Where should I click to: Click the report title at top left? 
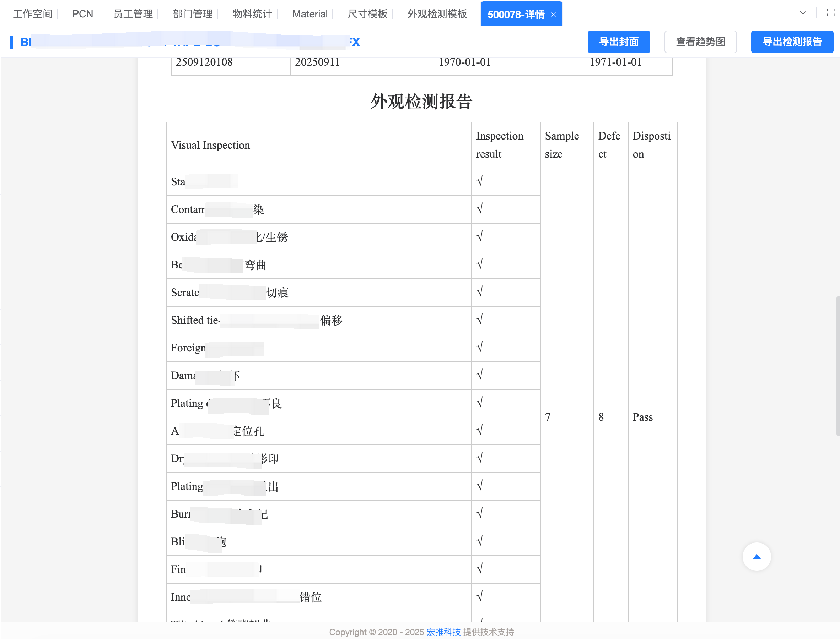tap(190, 42)
